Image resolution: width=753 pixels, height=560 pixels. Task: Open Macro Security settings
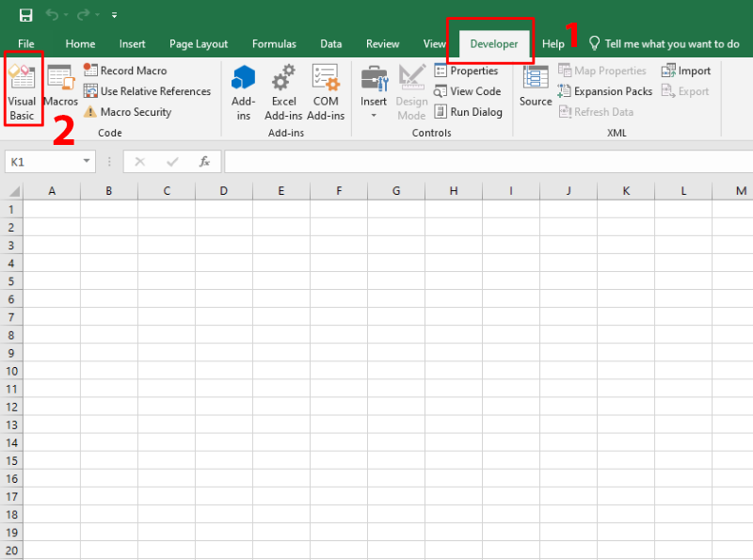pos(127,111)
